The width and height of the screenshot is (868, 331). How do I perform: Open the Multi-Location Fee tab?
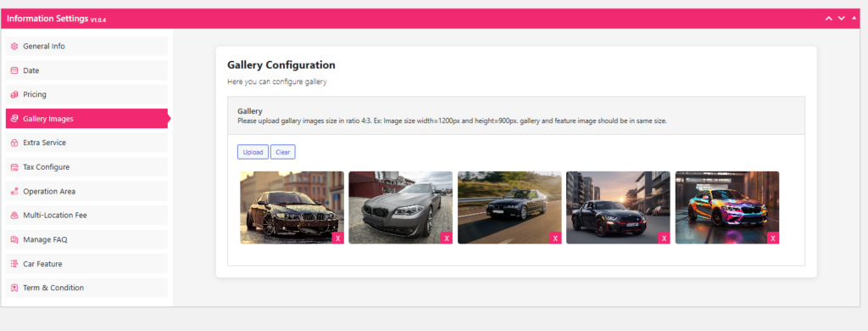click(x=86, y=215)
